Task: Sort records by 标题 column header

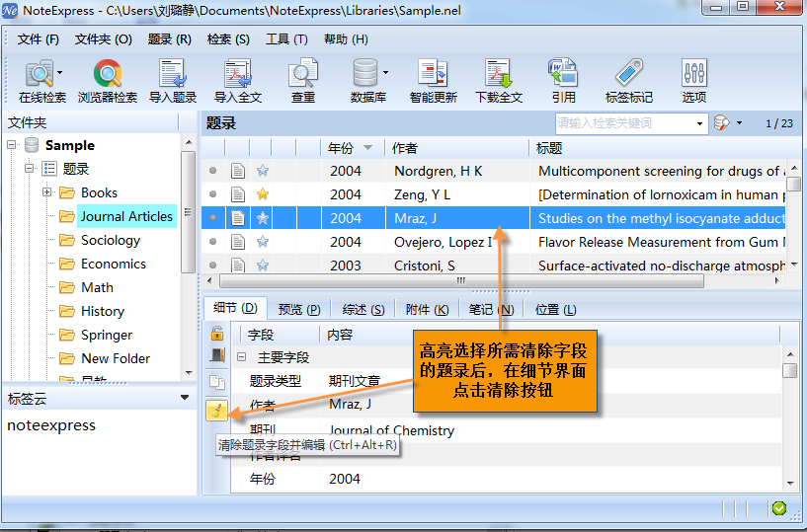Action: pyautogui.click(x=657, y=148)
